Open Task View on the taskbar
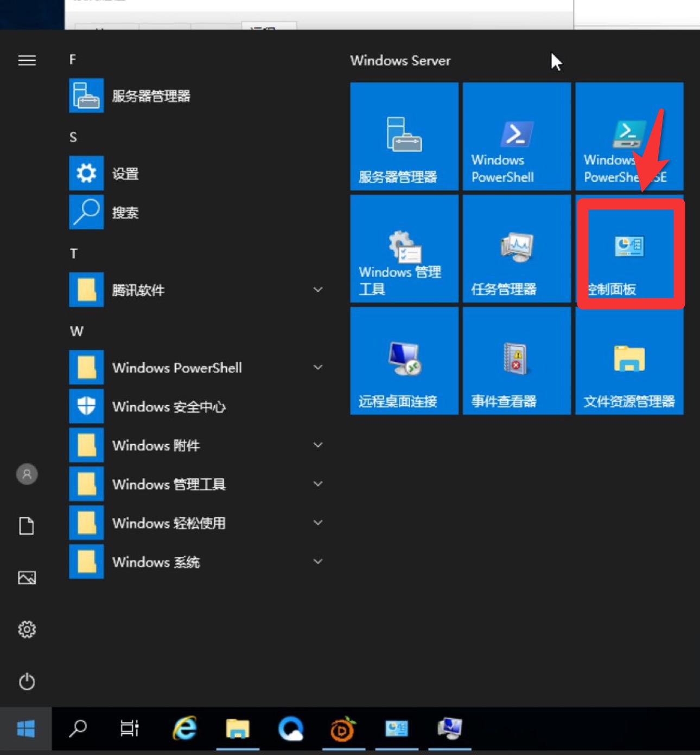Image resolution: width=700 pixels, height=755 pixels. (x=129, y=729)
